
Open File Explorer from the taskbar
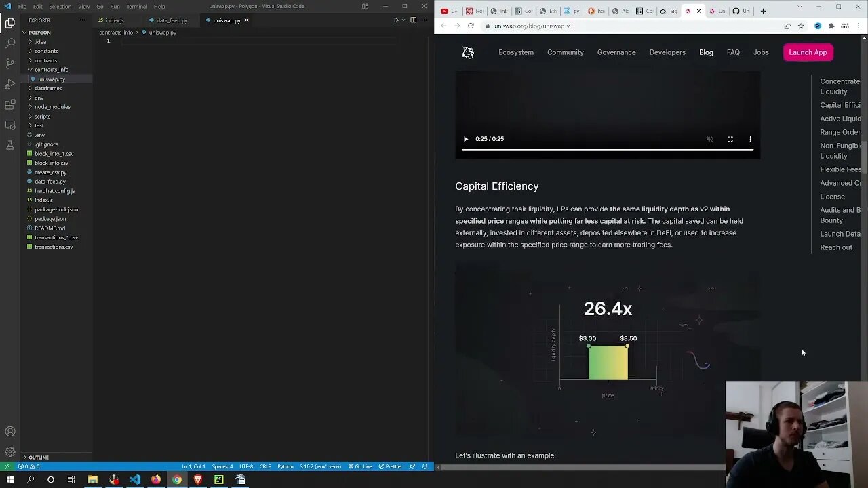(x=93, y=480)
